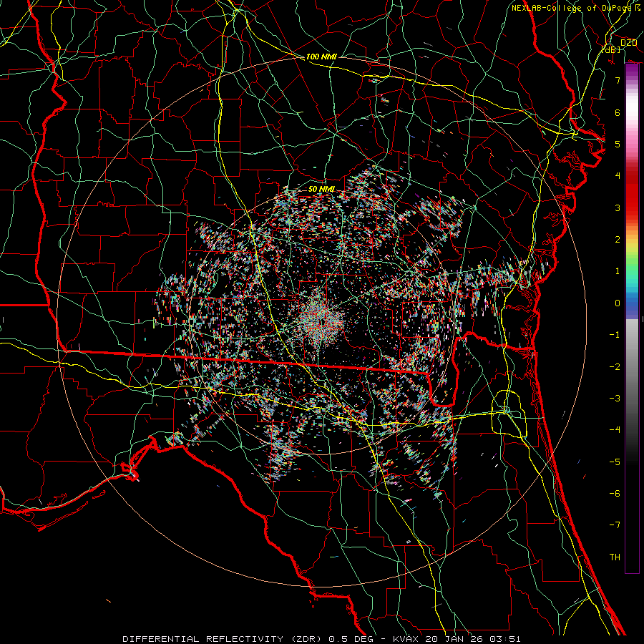
Task: Click "DIFFERENTIAL REFLECTIVITY (ZDR)" in the caption
Action: (x=223, y=639)
